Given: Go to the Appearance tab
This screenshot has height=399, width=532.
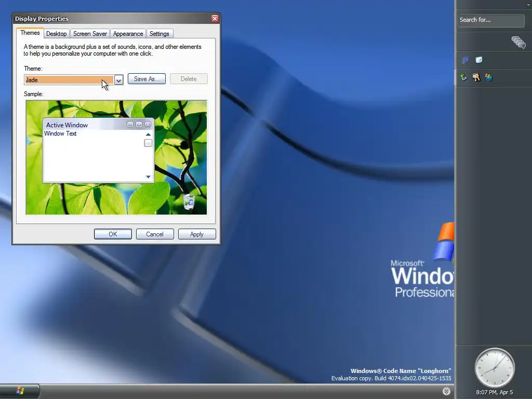Looking at the screenshot, I should pyautogui.click(x=128, y=34).
